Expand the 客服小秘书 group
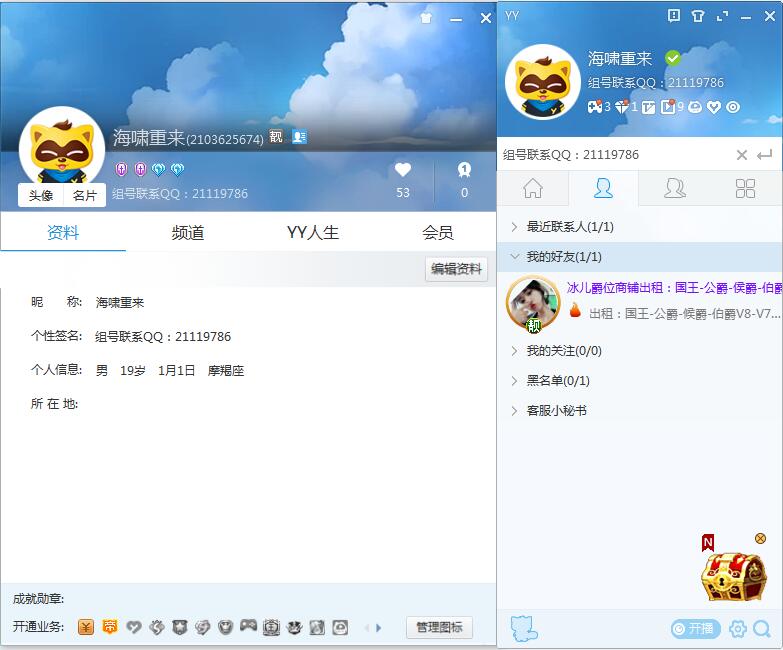This screenshot has width=783, height=650. [640, 411]
